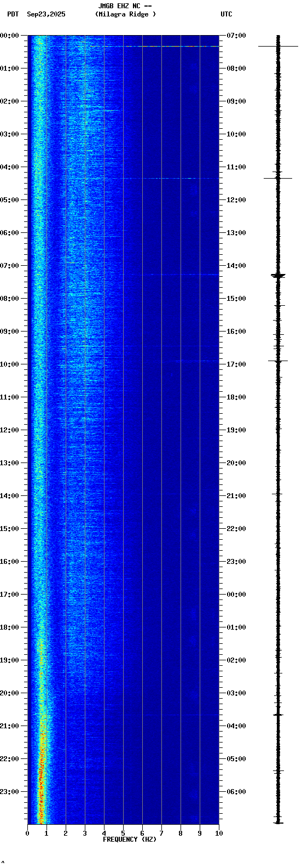Viewport: 302px width, 868px height.
Task: Click the 'Sep23,2025' date label
Action: tap(46, 14)
